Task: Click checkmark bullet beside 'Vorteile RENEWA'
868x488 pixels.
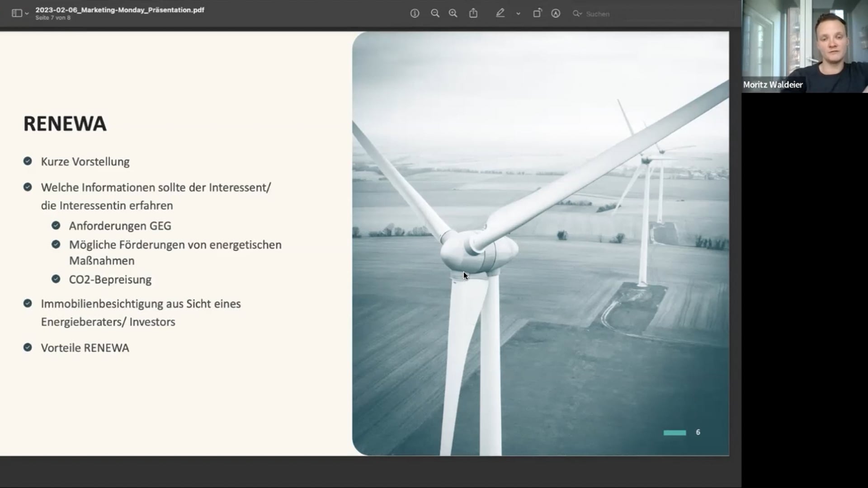Action: tap(28, 347)
